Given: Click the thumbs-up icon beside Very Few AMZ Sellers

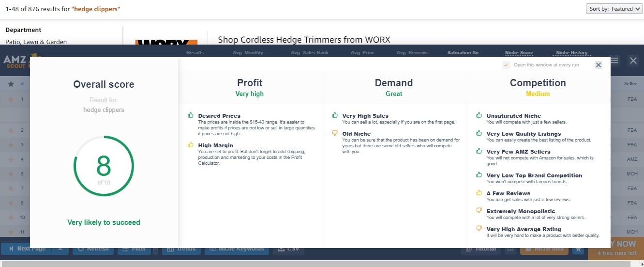Looking at the screenshot, I should (479, 151).
